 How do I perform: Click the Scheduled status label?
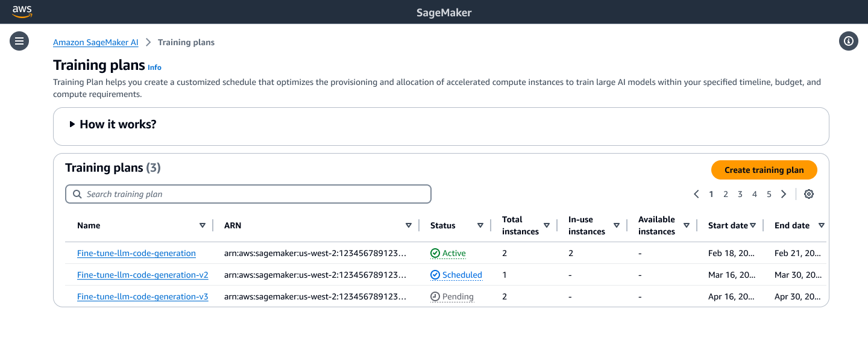coord(462,275)
